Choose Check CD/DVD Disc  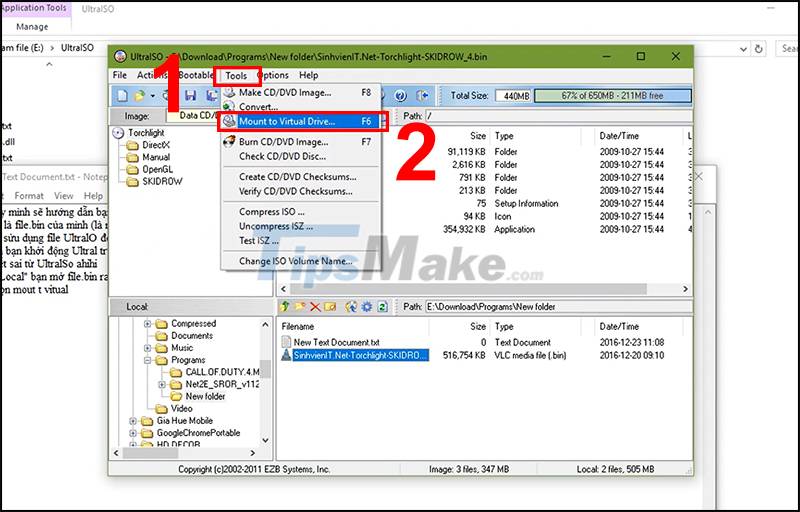[x=302, y=156]
